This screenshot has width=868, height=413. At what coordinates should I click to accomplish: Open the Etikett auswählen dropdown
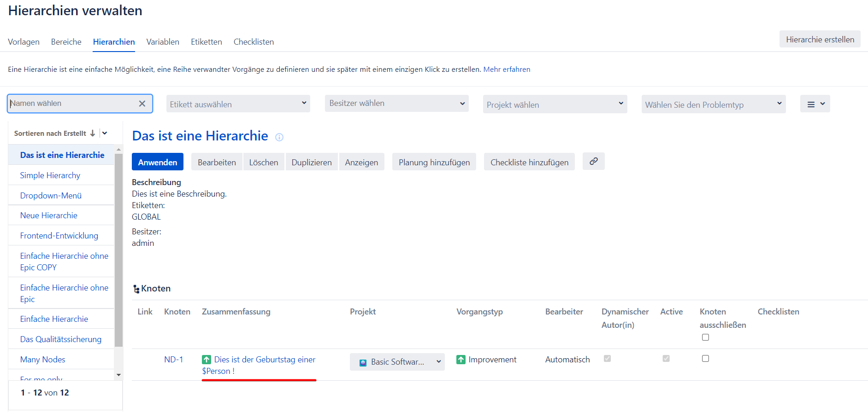click(238, 104)
